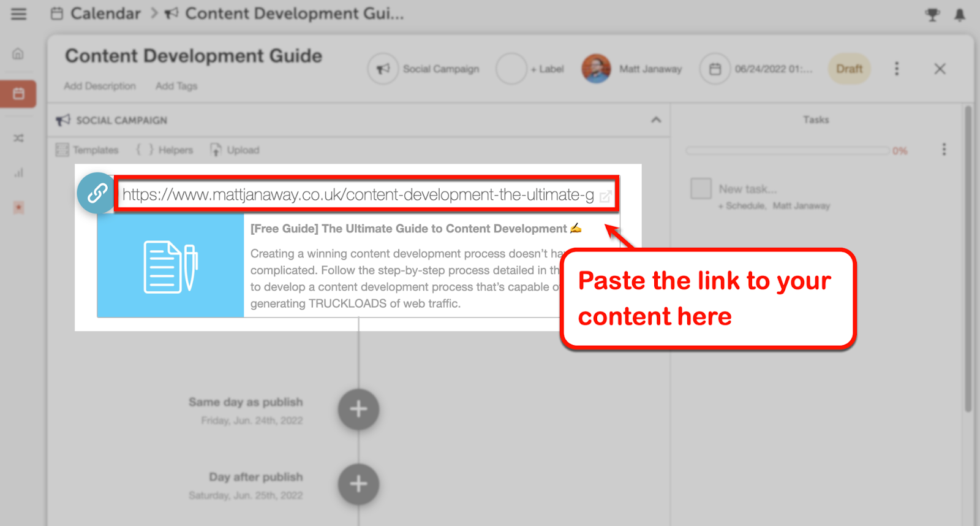Open the Calendar breadcrumb link

coord(105,13)
